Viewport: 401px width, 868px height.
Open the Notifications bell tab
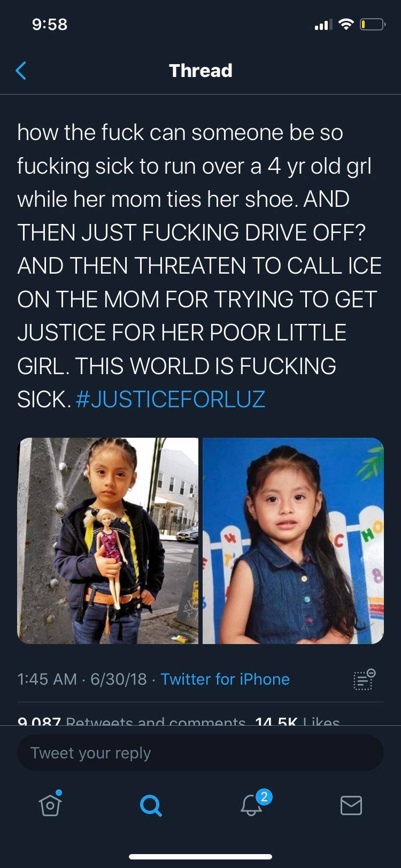coord(251,804)
